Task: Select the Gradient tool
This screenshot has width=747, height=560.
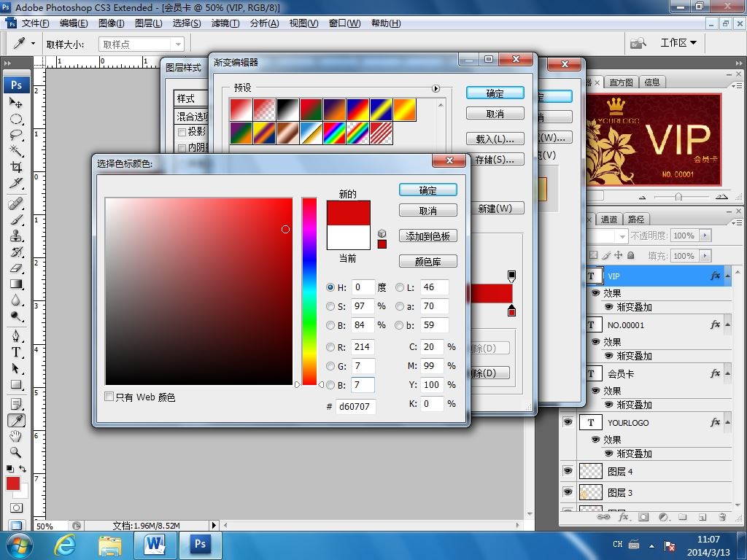Action: click(16, 284)
